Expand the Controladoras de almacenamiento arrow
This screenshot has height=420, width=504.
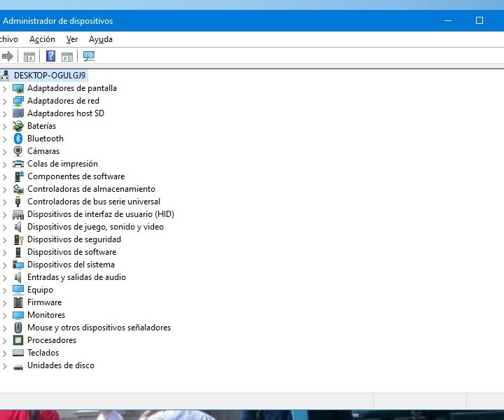(x=4, y=190)
